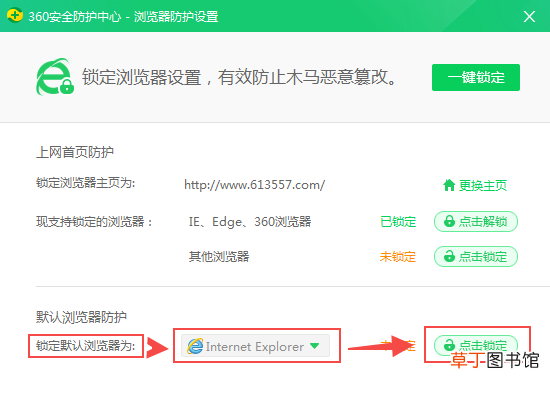
Task: Click the 默认浏览器防护 section heading
Action: (81, 317)
